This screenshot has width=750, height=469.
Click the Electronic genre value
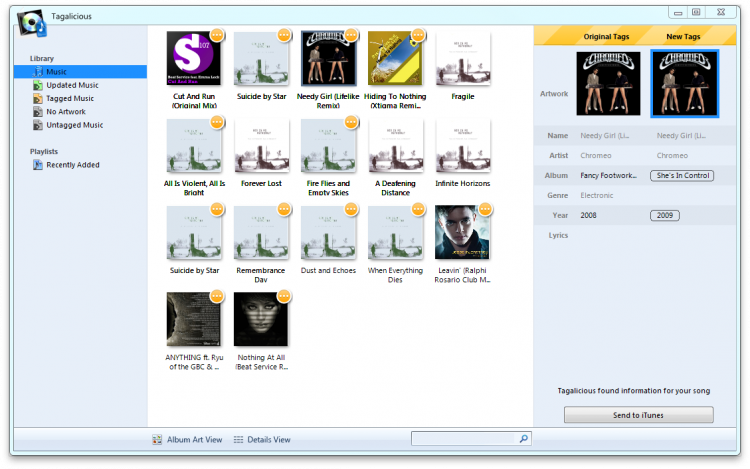click(x=596, y=196)
